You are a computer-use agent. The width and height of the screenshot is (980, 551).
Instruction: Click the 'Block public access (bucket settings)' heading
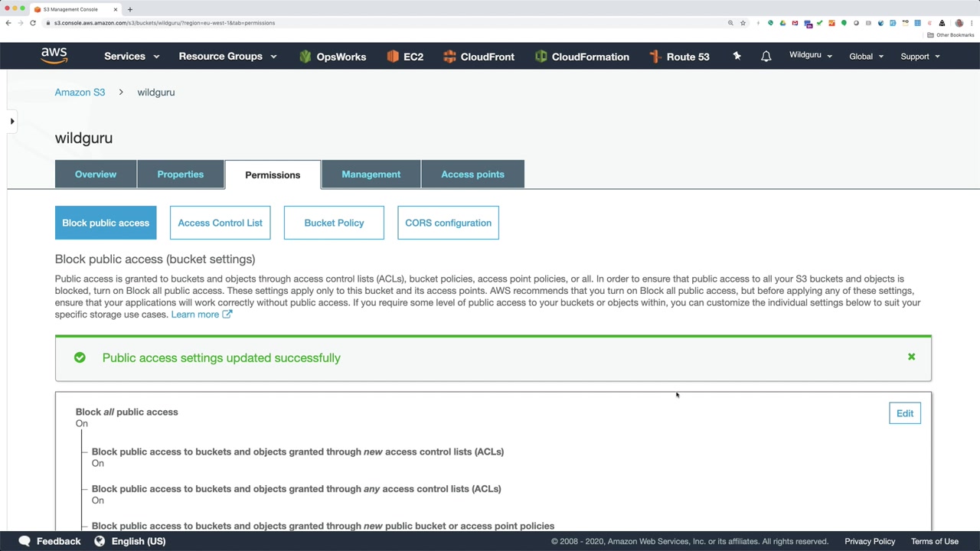155,259
